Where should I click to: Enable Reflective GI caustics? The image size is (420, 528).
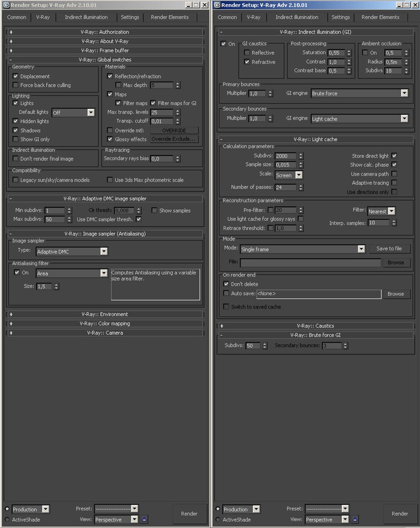pyautogui.click(x=247, y=52)
